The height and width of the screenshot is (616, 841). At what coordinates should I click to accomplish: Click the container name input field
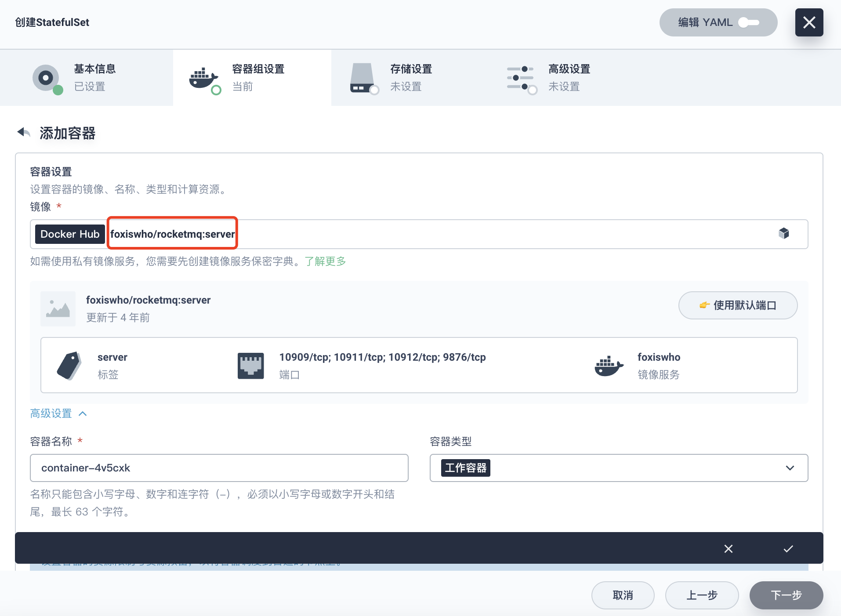[x=219, y=468]
